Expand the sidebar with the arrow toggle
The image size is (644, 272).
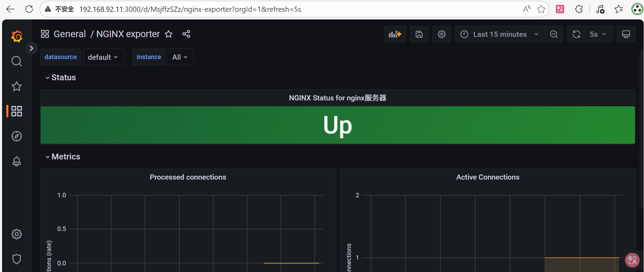tap(31, 48)
